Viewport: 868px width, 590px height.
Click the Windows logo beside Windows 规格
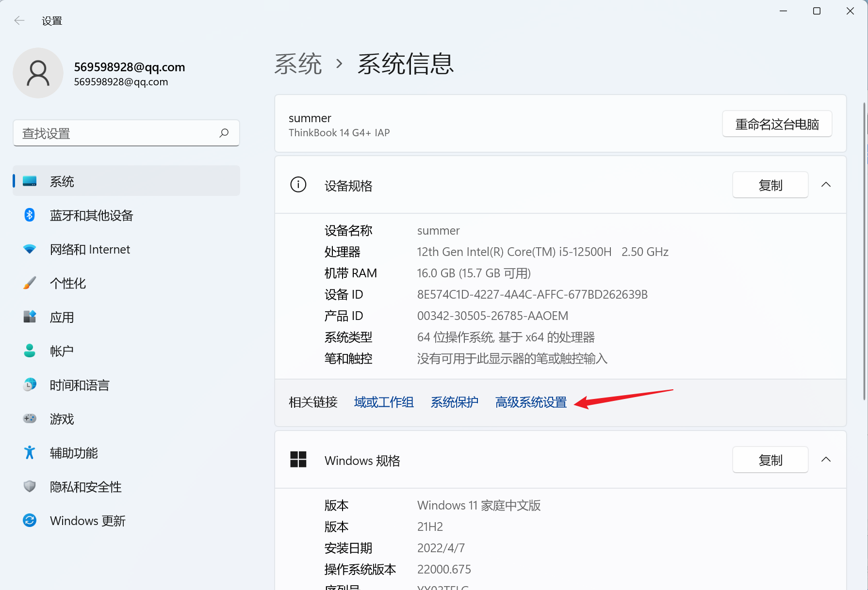pyautogui.click(x=298, y=459)
